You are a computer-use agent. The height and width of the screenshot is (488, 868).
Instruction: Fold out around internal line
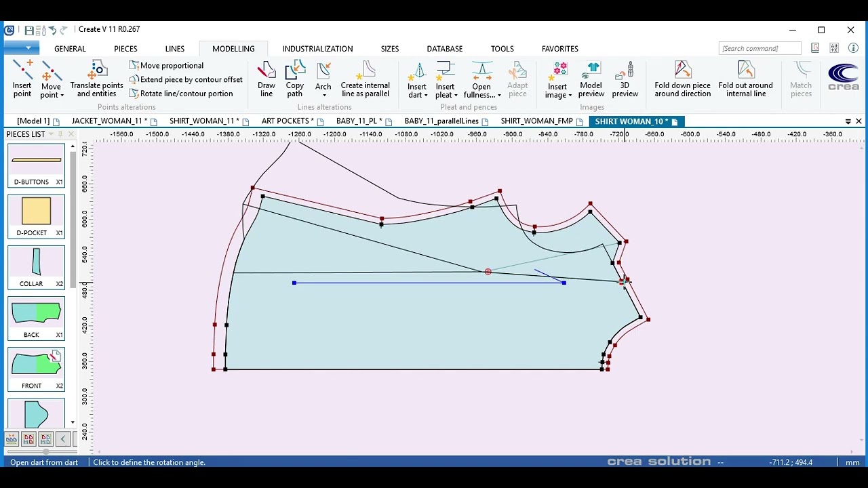coord(746,79)
